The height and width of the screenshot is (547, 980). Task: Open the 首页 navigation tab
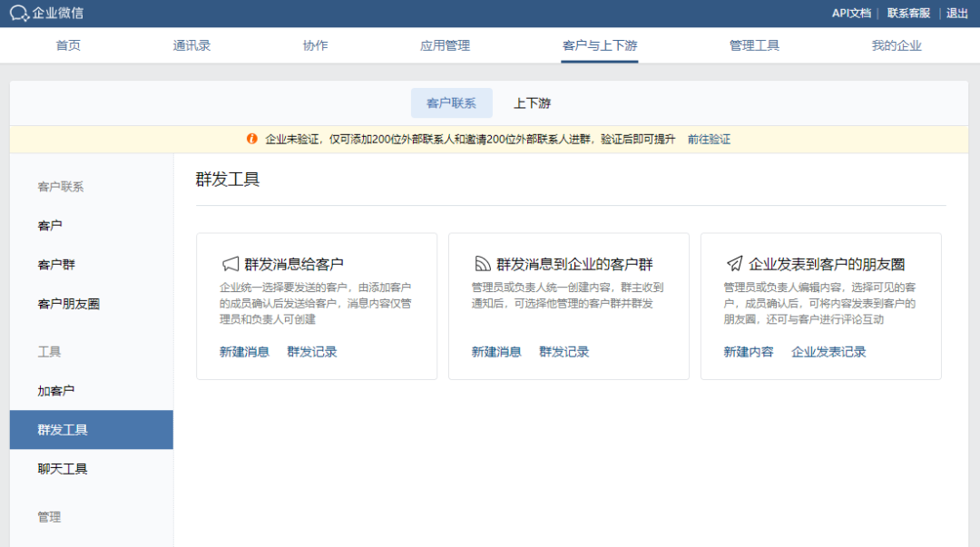68,45
